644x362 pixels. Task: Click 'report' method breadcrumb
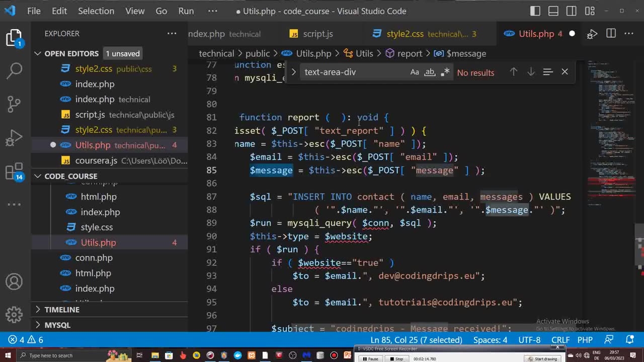[404, 53]
